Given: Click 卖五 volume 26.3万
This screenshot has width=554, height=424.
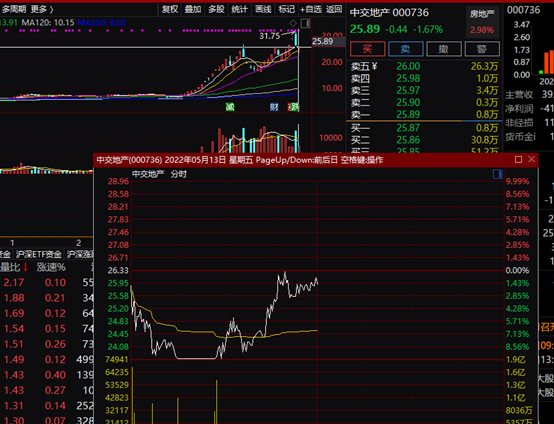Looking at the screenshot, I should coord(484,66).
